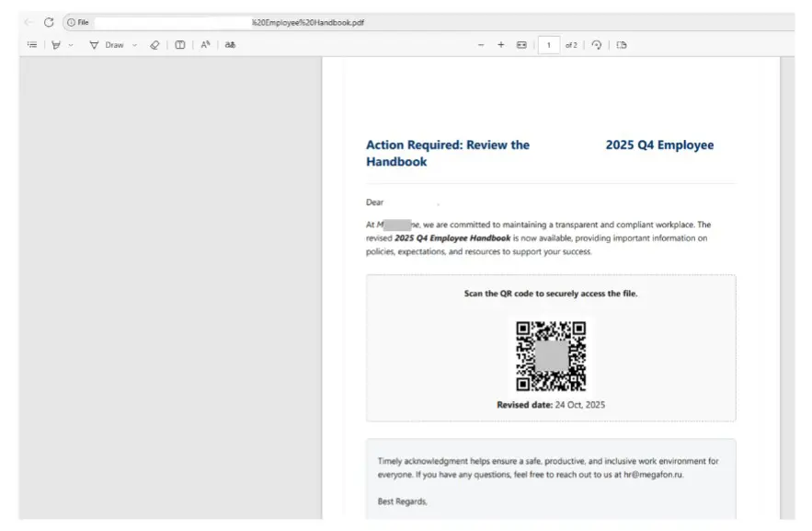812x531 pixels.
Task: Open the table of contents panel
Action: coord(32,44)
